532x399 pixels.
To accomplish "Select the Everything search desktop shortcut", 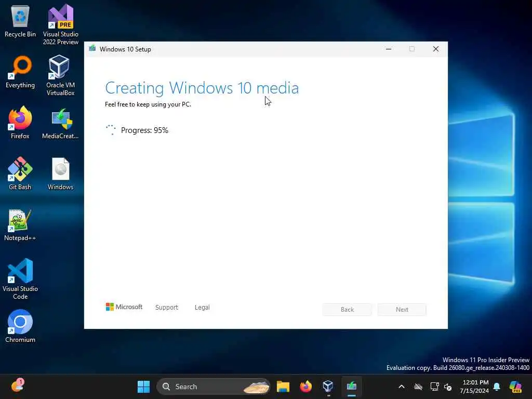I will [20, 72].
